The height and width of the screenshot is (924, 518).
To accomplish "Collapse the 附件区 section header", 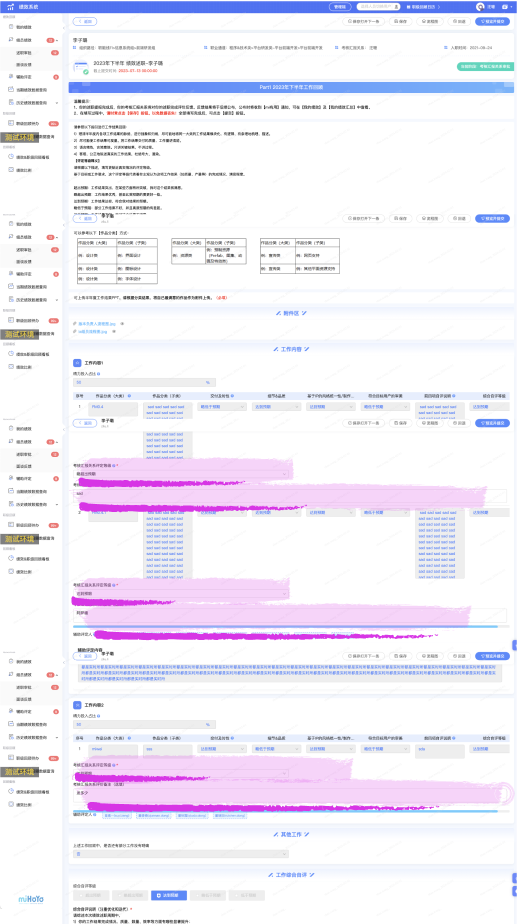I will pyautogui.click(x=291, y=315).
